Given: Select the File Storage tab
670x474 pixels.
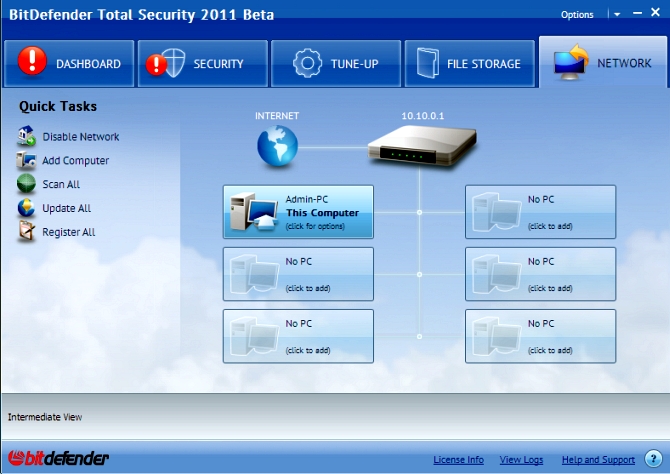Looking at the screenshot, I should (470, 64).
